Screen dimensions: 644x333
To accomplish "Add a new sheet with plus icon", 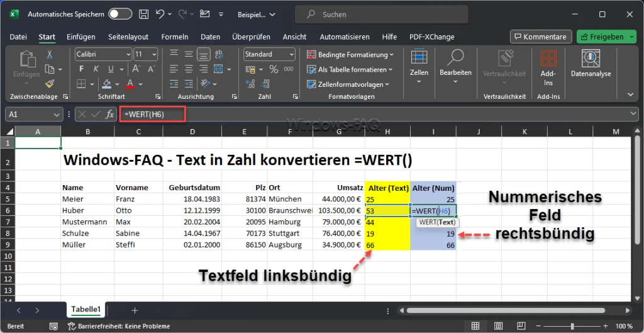I will click(135, 310).
